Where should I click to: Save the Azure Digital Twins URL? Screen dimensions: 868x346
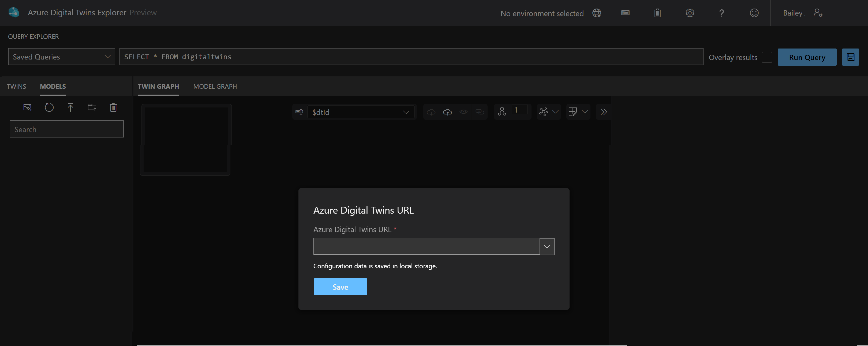point(340,287)
